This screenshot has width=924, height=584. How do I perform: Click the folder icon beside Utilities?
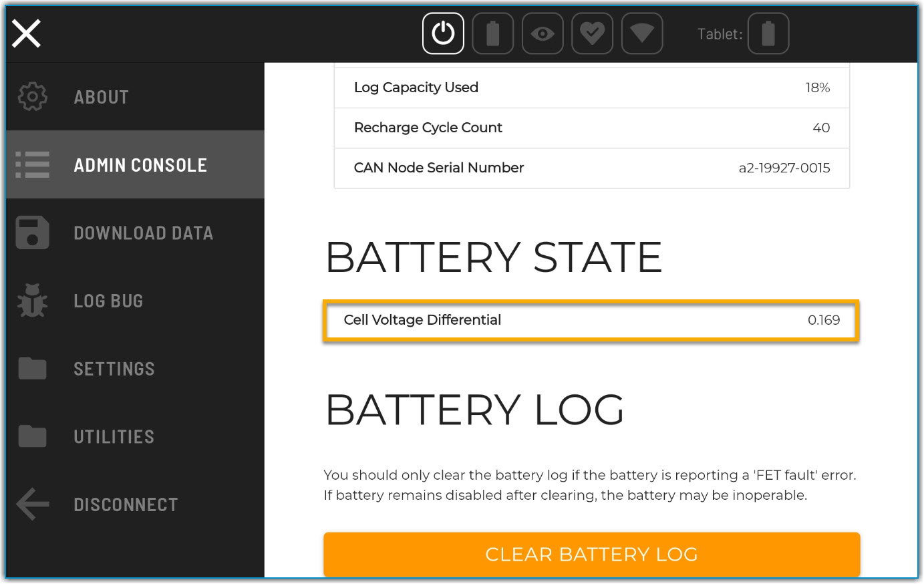pos(32,436)
